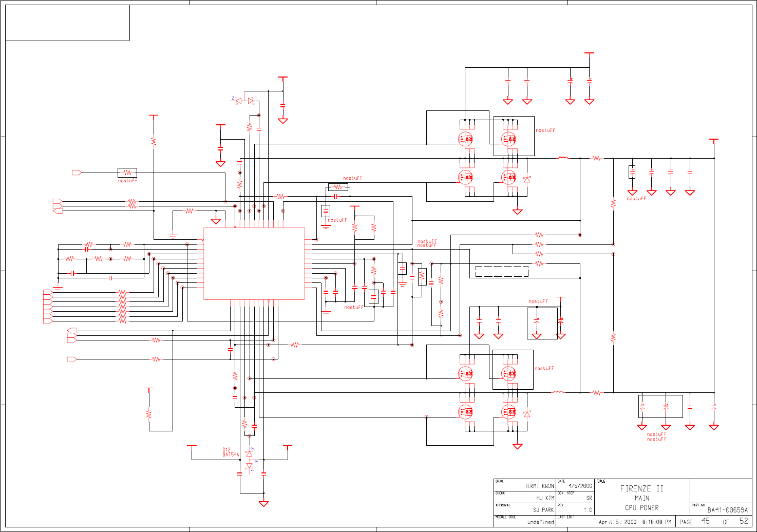The width and height of the screenshot is (757, 532).
Task: Select the module code 'undefined'
Action: point(541,522)
